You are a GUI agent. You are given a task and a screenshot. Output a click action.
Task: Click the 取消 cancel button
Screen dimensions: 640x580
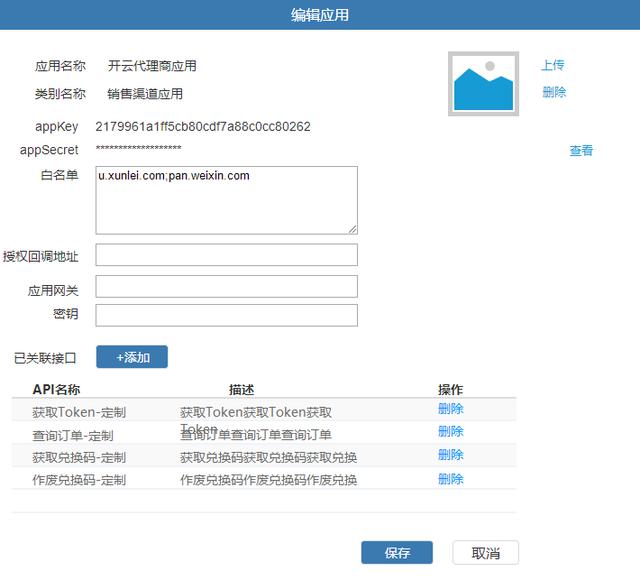click(x=486, y=553)
